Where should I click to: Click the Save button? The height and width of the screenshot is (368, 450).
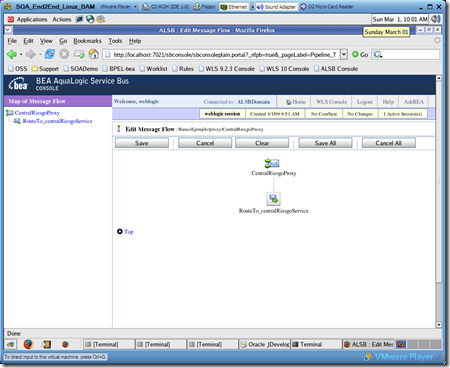142,143
